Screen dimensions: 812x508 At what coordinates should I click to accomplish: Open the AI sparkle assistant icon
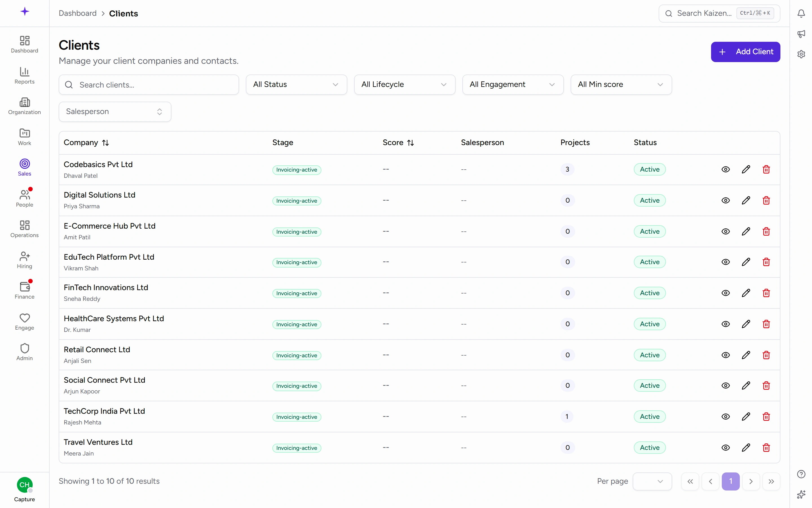pos(801,494)
